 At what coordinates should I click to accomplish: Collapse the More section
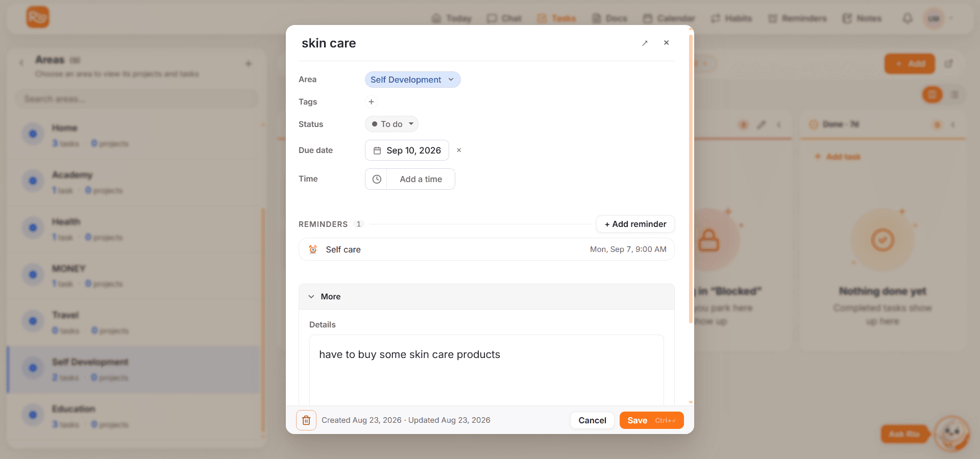pyautogui.click(x=486, y=296)
